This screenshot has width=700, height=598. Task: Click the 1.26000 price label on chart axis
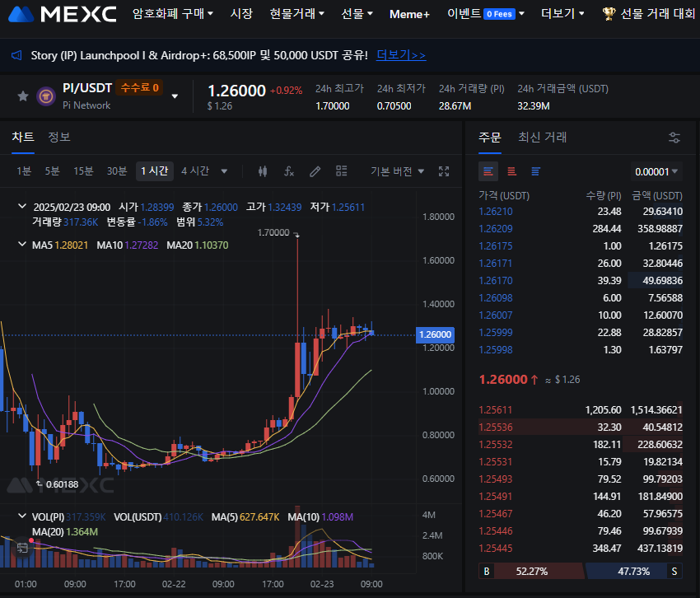(435, 334)
